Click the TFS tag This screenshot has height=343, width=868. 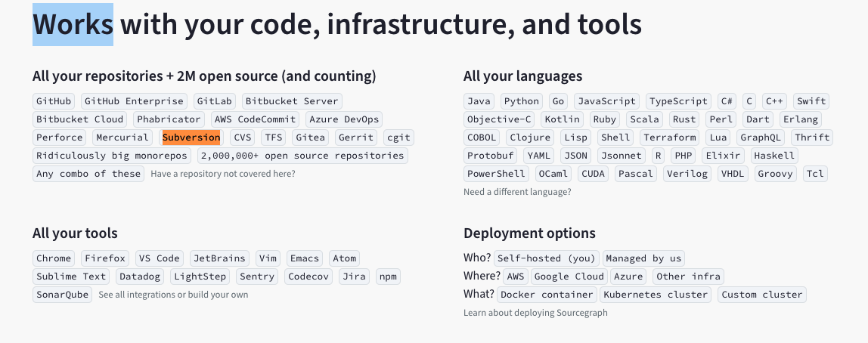point(274,138)
